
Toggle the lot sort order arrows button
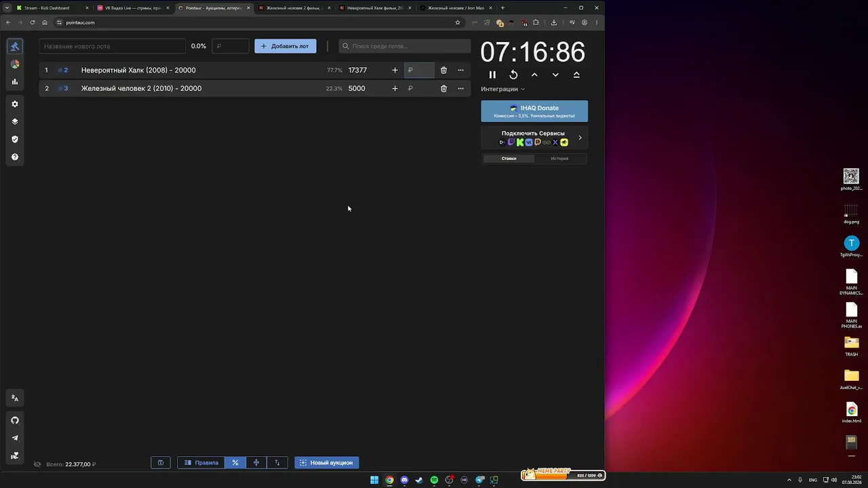[x=277, y=463]
